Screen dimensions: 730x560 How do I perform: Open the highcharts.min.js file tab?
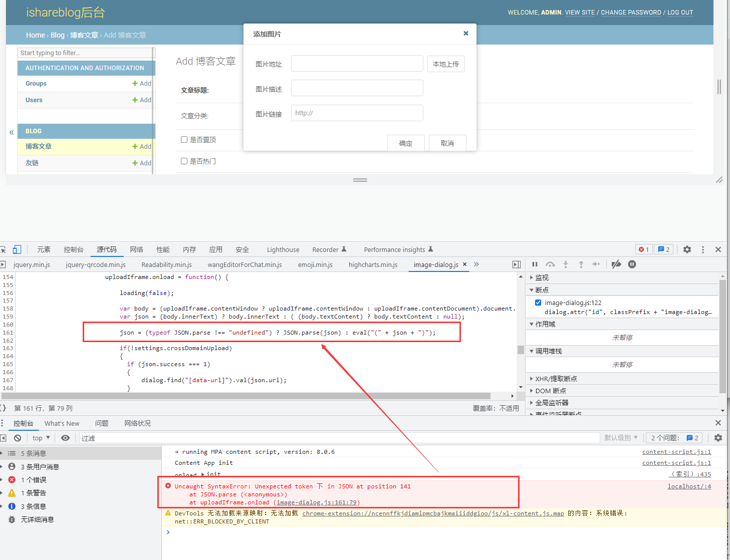click(373, 264)
